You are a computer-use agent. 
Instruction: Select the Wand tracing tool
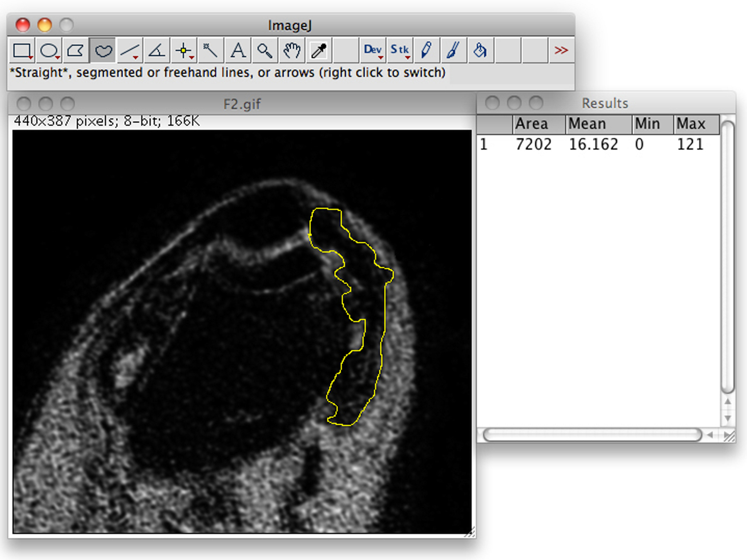210,51
